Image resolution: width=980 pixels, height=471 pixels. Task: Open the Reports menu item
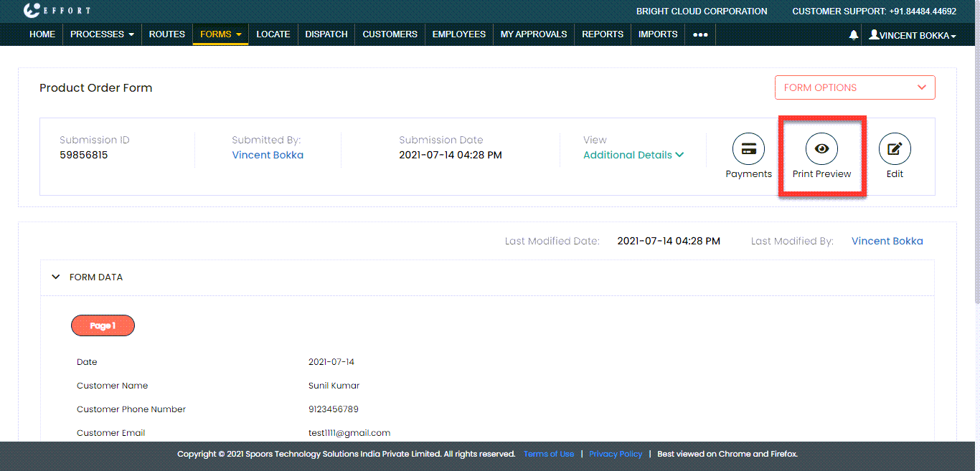pyautogui.click(x=602, y=34)
